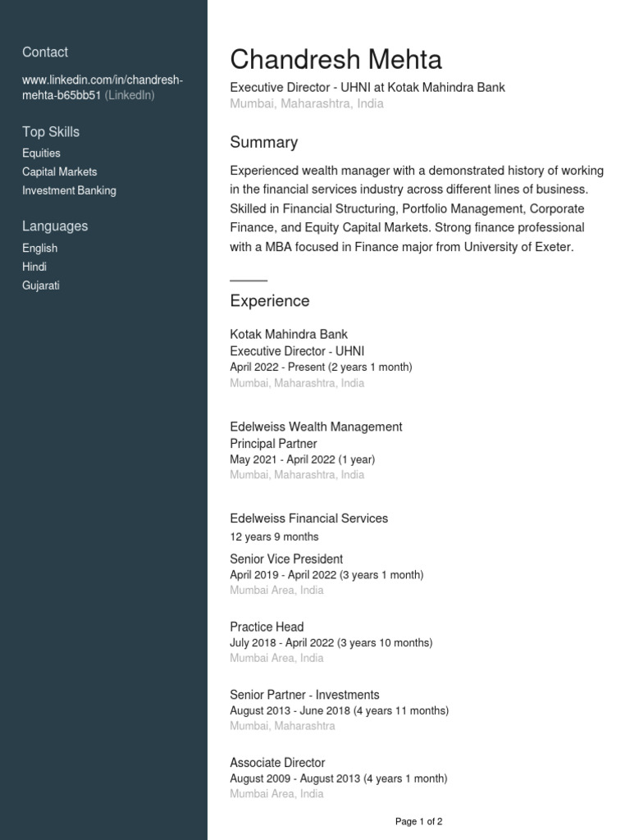Click the Top Skills heading
Screen dimensions: 630x840
(51, 132)
